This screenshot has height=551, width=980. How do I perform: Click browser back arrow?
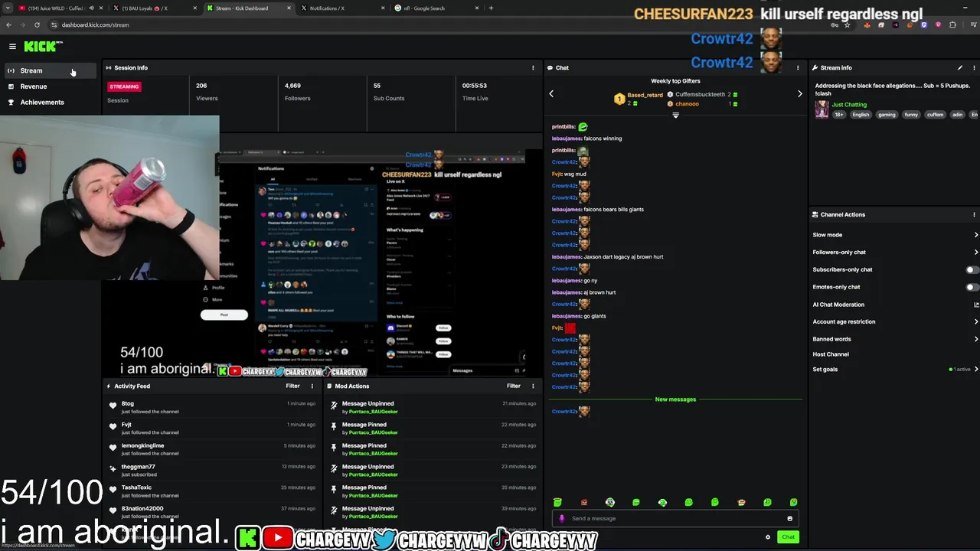click(x=8, y=25)
